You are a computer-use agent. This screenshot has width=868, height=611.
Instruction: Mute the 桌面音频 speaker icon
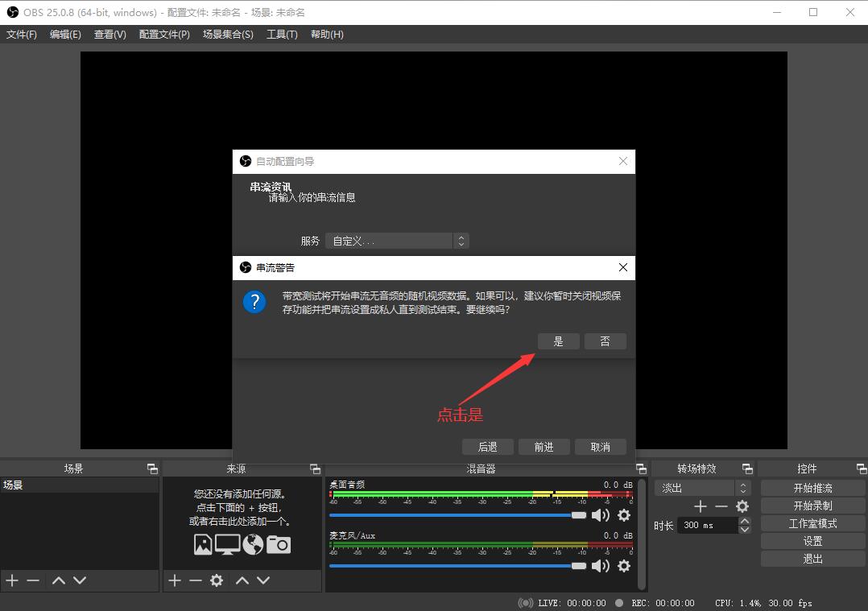coord(600,515)
